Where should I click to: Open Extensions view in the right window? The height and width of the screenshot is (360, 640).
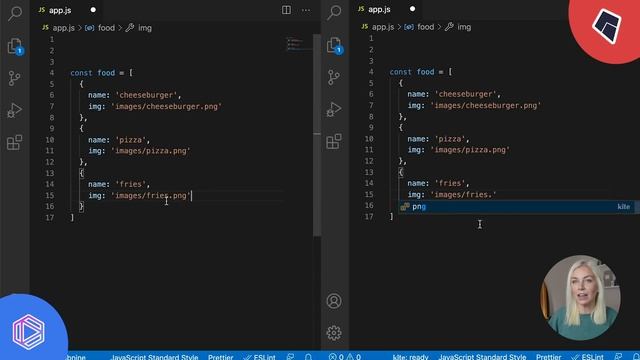point(333,142)
